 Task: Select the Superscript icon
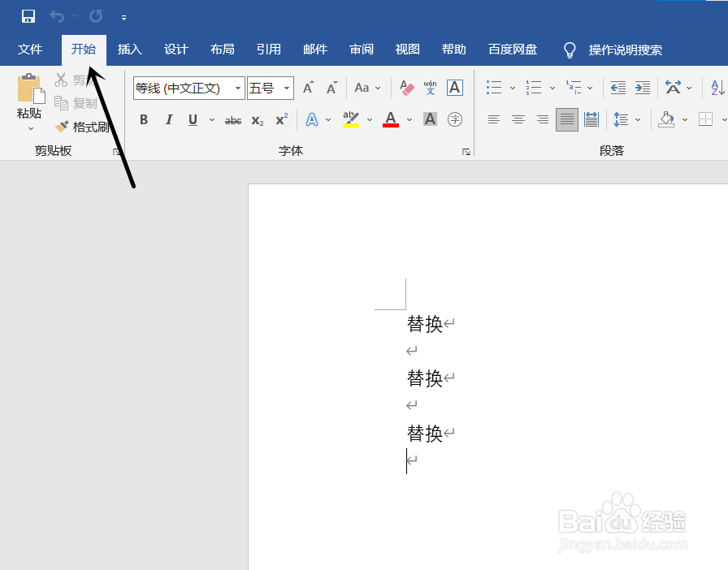(280, 119)
